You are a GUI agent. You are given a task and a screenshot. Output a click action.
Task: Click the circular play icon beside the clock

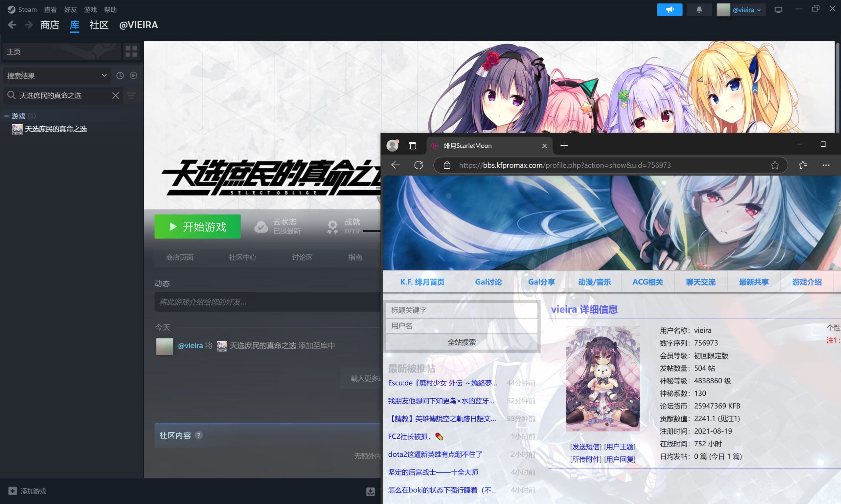point(133,75)
